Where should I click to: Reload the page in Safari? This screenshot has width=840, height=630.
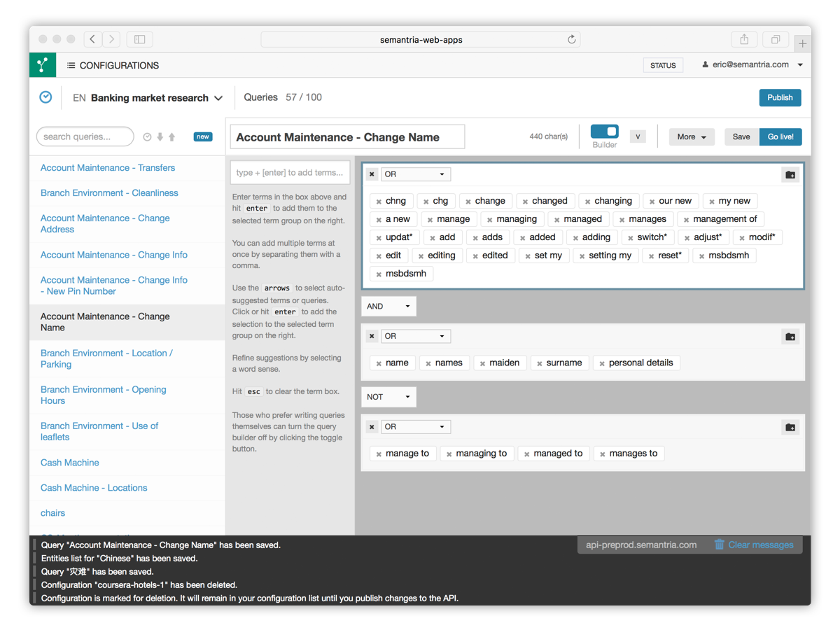[572, 39]
